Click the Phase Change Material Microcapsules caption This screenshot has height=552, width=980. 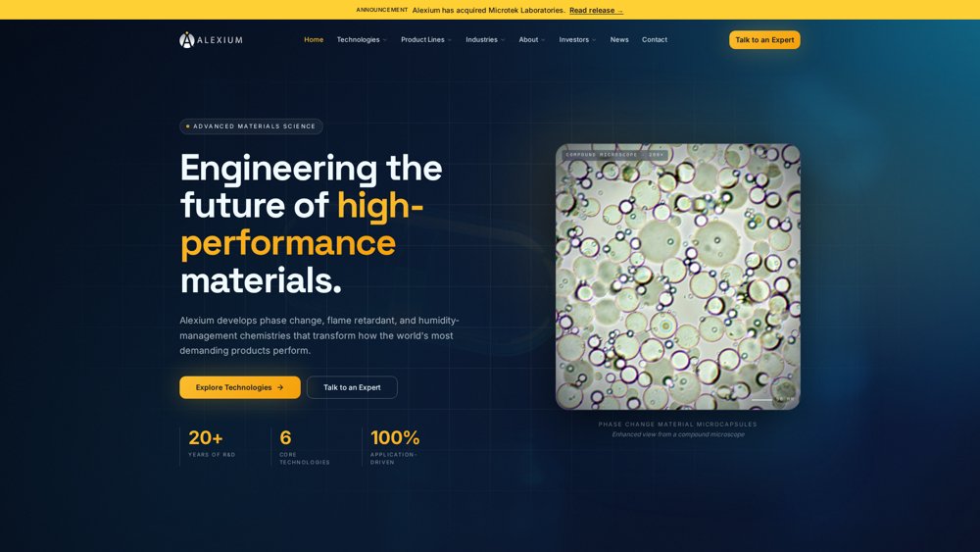[677, 424]
